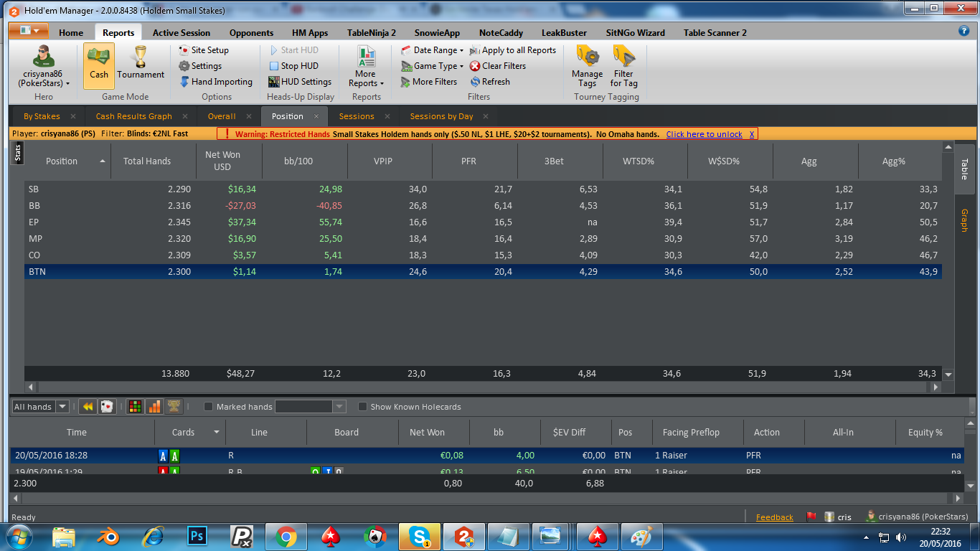Select the Tournament trophy game mode
Screen dimensions: 980x551
point(141,63)
